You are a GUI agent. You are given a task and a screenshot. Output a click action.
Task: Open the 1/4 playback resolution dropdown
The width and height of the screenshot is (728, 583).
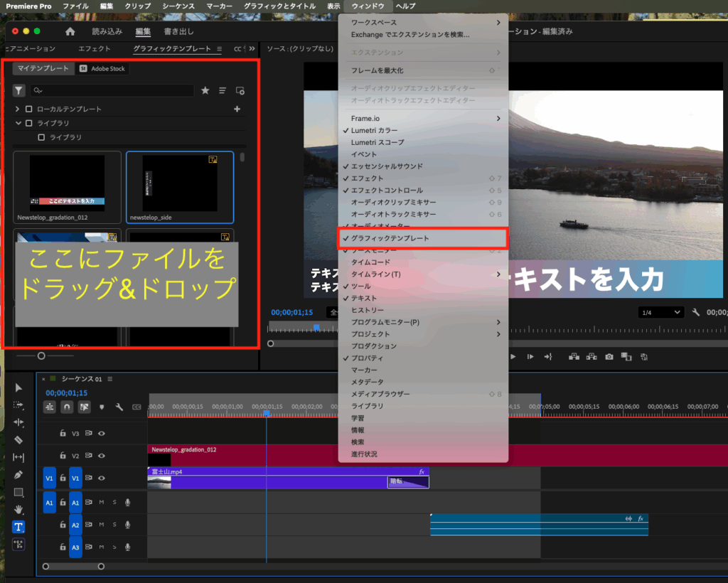click(661, 313)
